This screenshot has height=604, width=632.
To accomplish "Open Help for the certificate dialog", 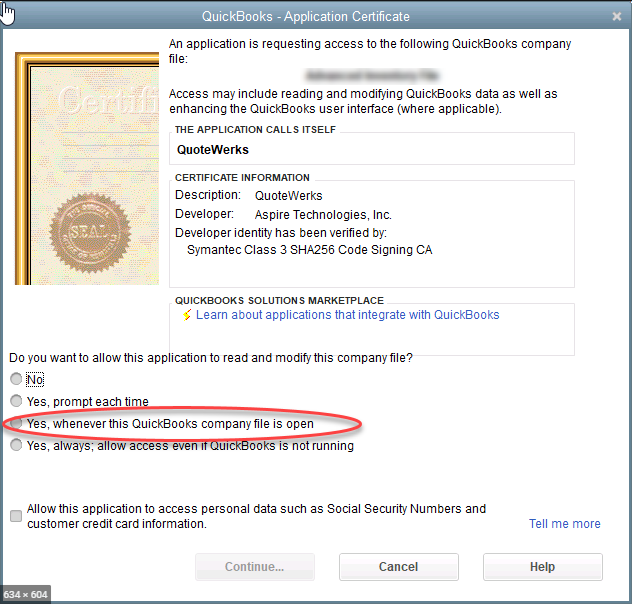I will click(x=543, y=567).
